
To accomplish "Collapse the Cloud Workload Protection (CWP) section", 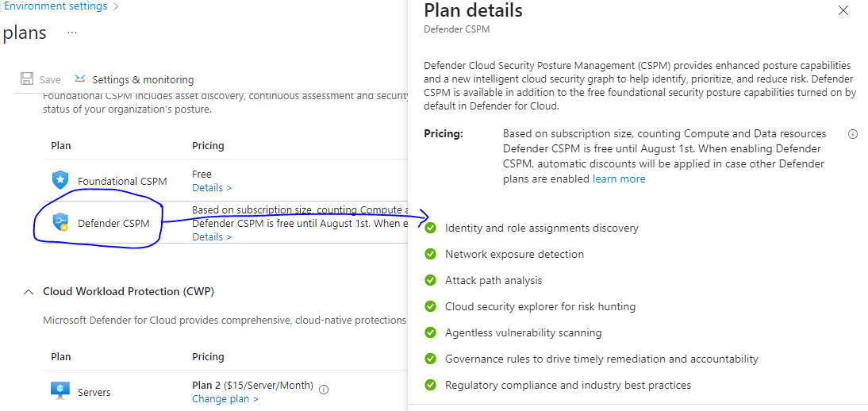I will 28,291.
